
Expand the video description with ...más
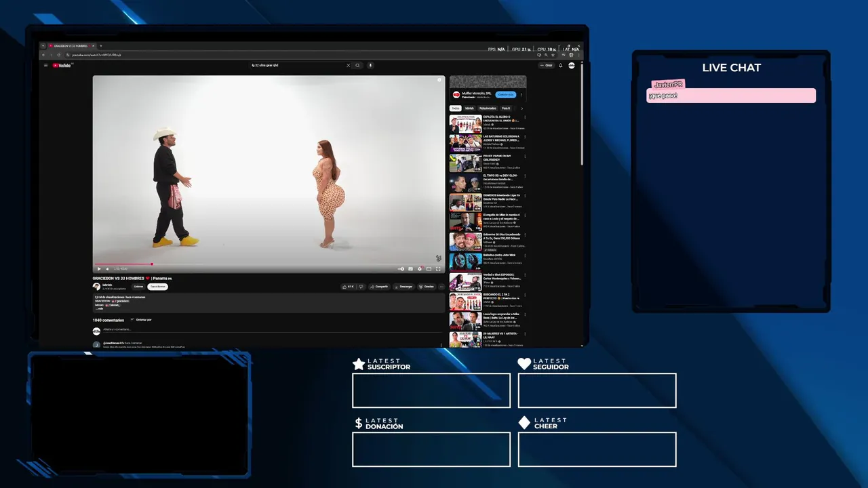[100, 308]
